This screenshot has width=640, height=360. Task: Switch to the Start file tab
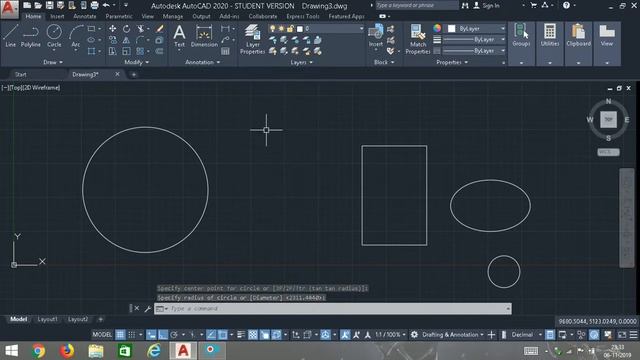pyautogui.click(x=20, y=75)
